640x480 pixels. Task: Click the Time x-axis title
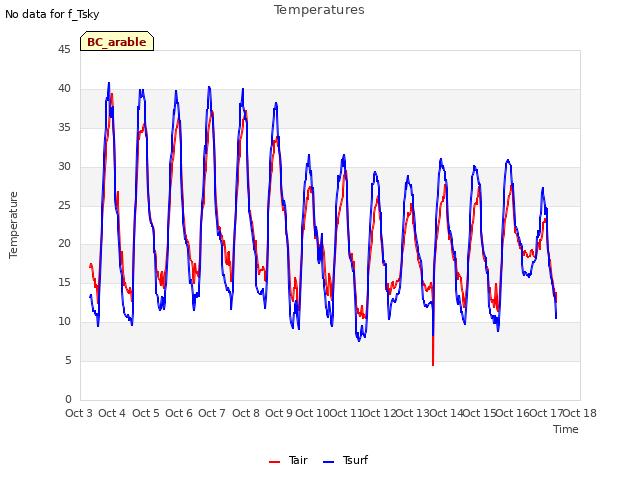pos(565,429)
